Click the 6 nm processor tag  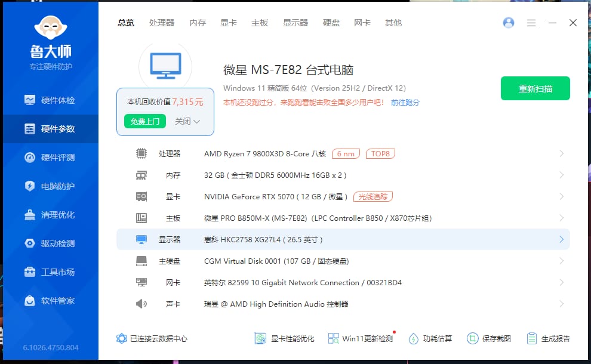[x=346, y=154]
